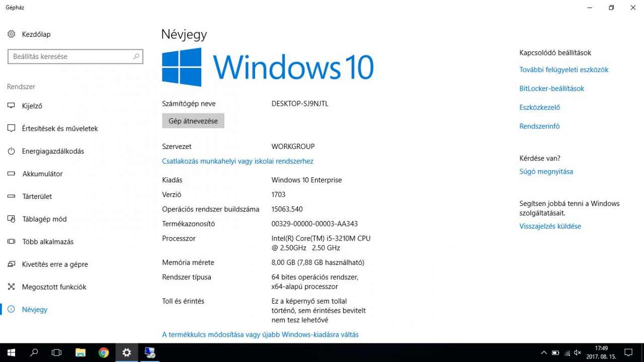Launch Google Chrome from the taskbar
The height and width of the screenshot is (362, 644).
click(104, 352)
